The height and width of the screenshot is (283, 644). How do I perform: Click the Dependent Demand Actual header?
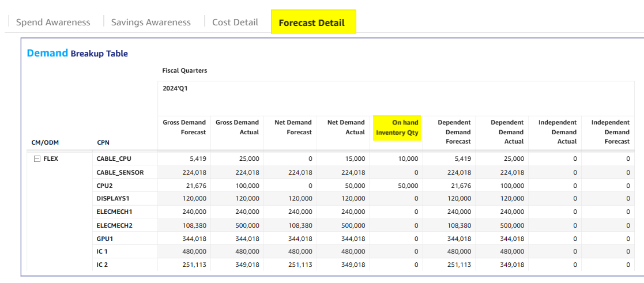pyautogui.click(x=507, y=132)
